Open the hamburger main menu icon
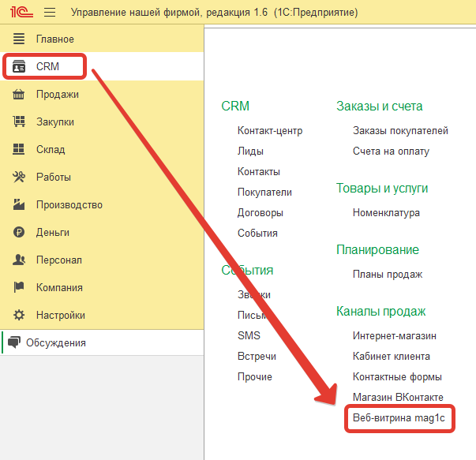The height and width of the screenshot is (460, 476). coord(50,12)
